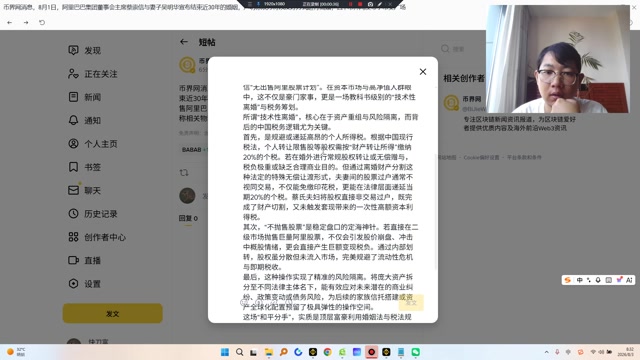640x360 pixels.
Task: Open Google Chrome from taskbar
Action: point(327,352)
